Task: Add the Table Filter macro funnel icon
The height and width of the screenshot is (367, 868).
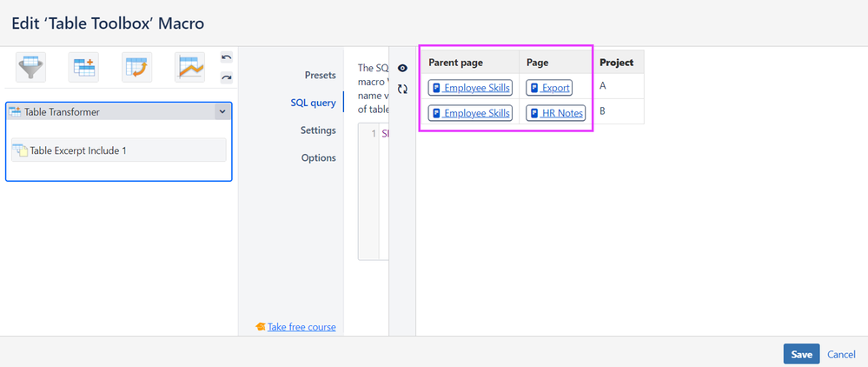Action: 31,67
